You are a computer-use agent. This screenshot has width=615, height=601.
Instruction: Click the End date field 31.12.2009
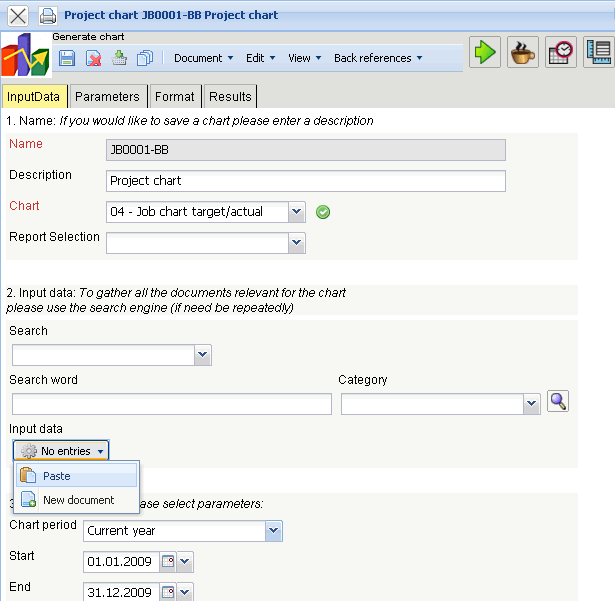(121, 592)
